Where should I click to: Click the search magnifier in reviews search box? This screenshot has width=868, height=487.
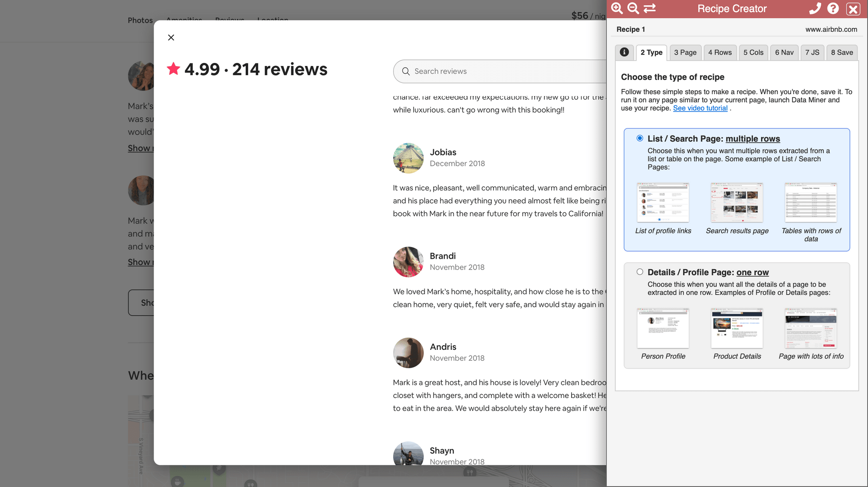[406, 71]
